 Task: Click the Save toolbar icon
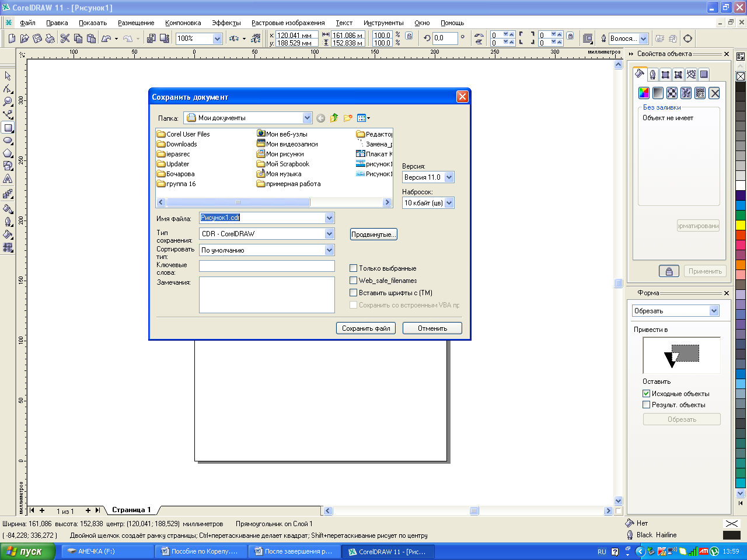pyautogui.click(x=37, y=38)
